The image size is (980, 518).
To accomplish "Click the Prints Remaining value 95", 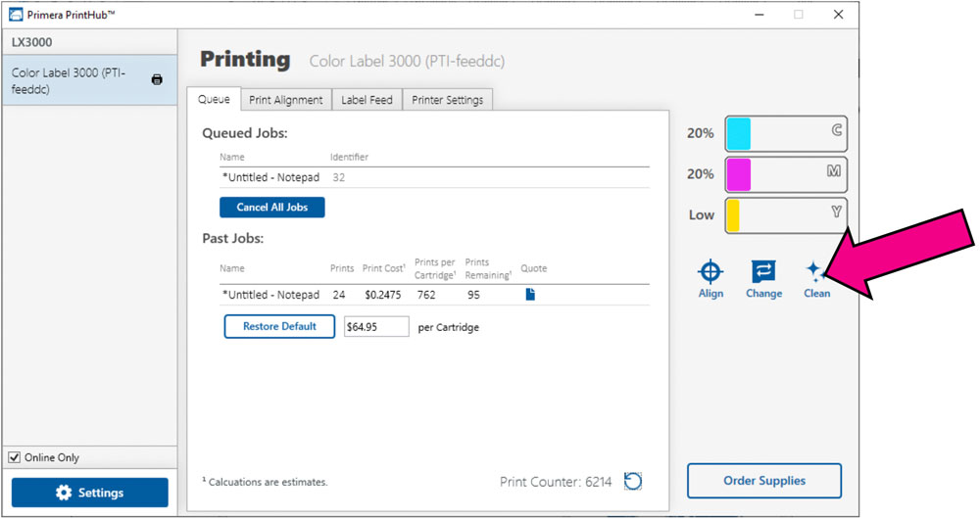I will (473, 295).
